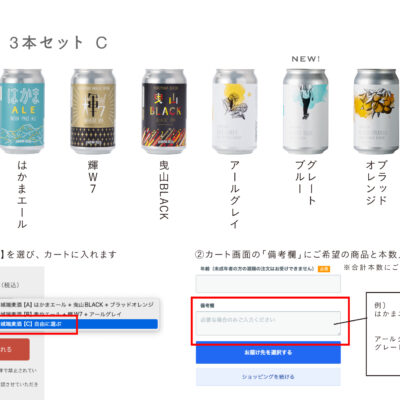Click the NEW! label above グレートブルー
The image size is (400, 400).
pyautogui.click(x=306, y=59)
